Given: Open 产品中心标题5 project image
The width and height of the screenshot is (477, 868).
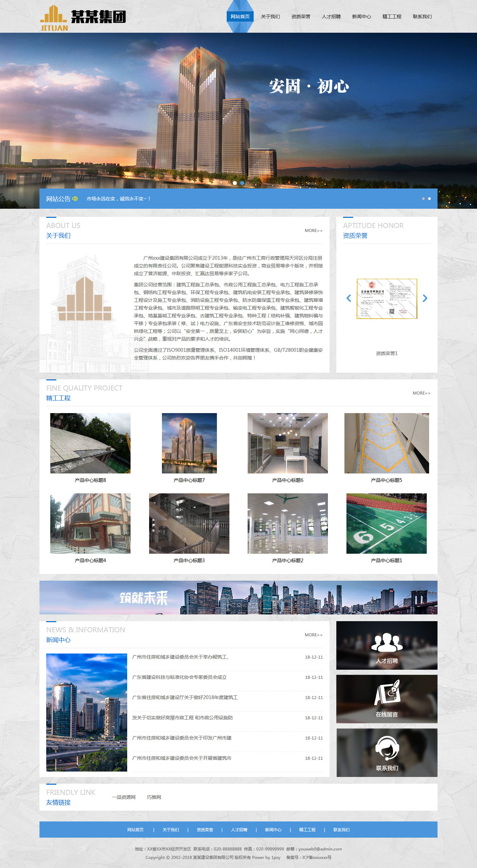Looking at the screenshot, I should 387,443.
